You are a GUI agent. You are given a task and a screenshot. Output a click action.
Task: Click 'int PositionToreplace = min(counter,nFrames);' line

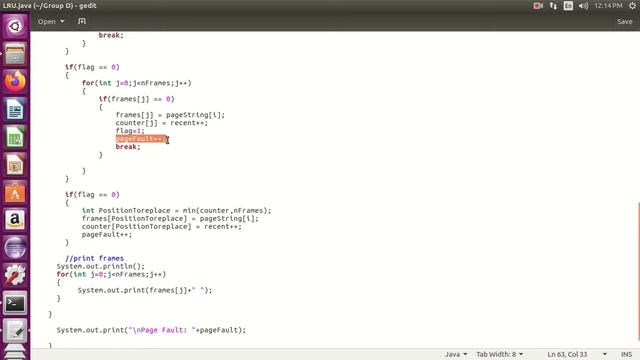(x=176, y=211)
